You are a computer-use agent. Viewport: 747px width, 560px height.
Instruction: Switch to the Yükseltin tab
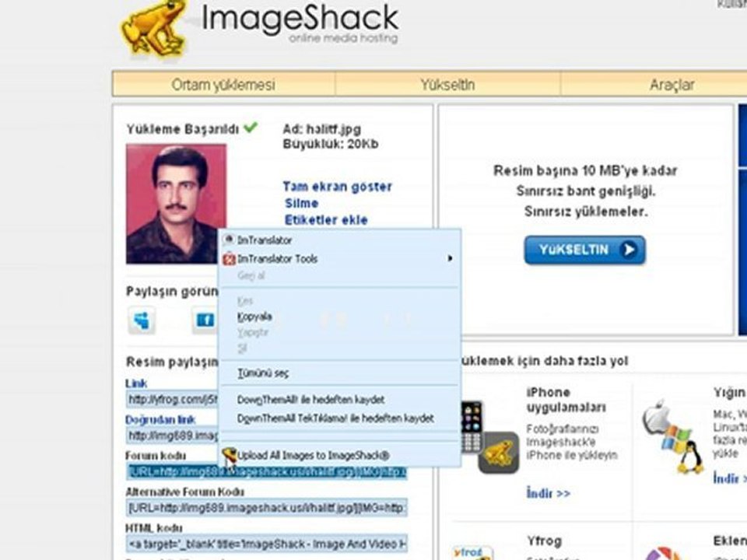click(x=447, y=85)
